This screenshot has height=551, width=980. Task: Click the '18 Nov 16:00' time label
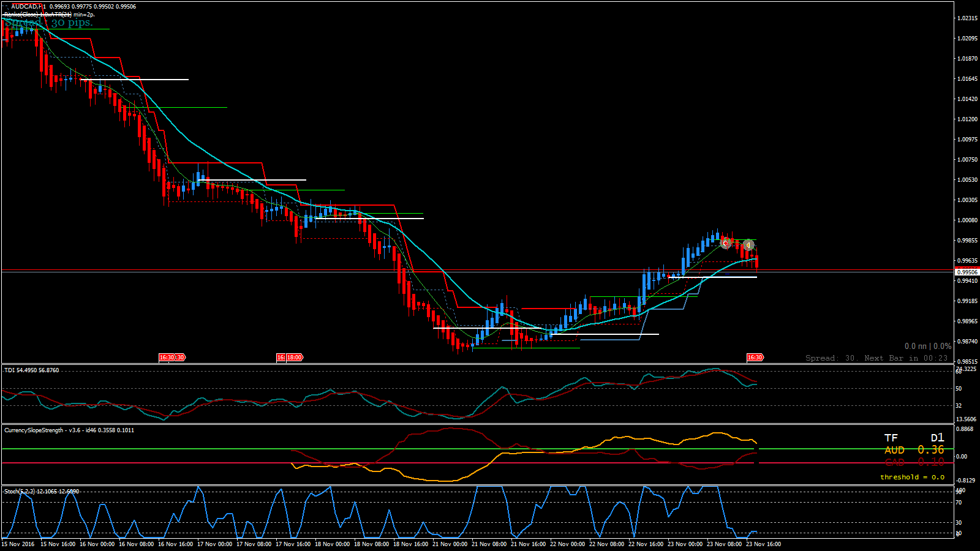coord(410,544)
